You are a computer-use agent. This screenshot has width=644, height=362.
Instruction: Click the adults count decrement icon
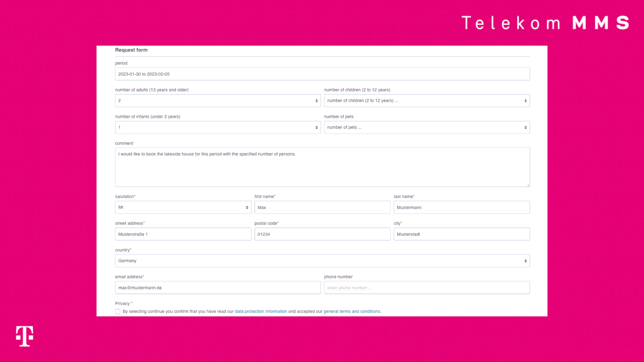tap(316, 102)
